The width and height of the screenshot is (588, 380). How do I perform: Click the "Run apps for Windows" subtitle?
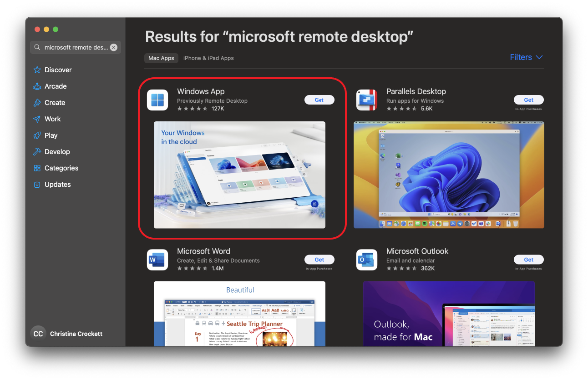coord(415,101)
